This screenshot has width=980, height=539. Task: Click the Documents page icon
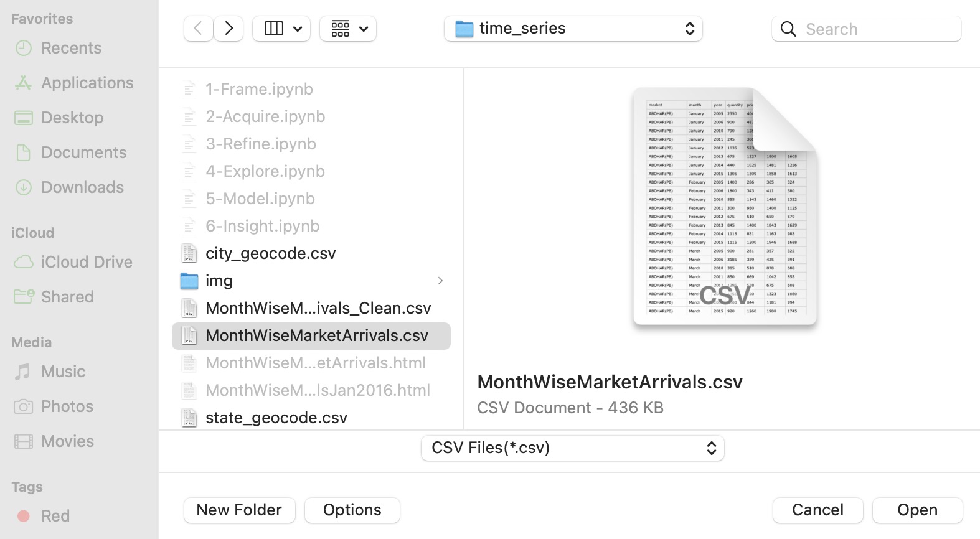pos(24,152)
